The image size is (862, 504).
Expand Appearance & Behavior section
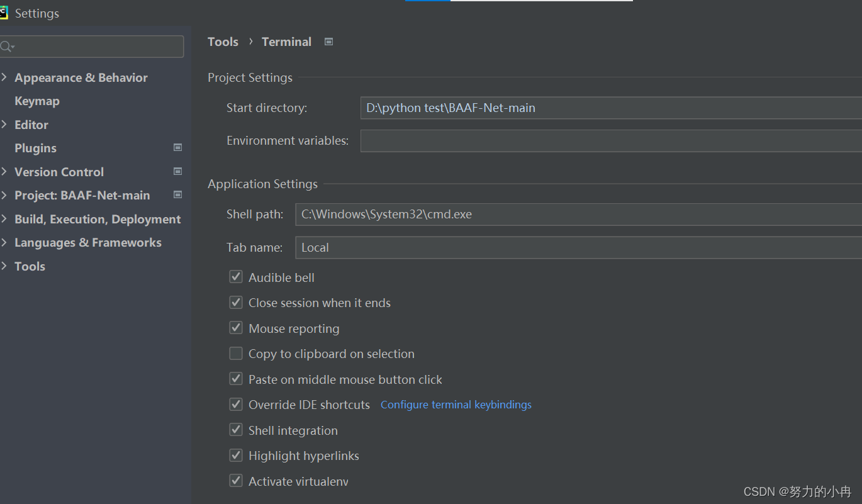tap(4, 77)
